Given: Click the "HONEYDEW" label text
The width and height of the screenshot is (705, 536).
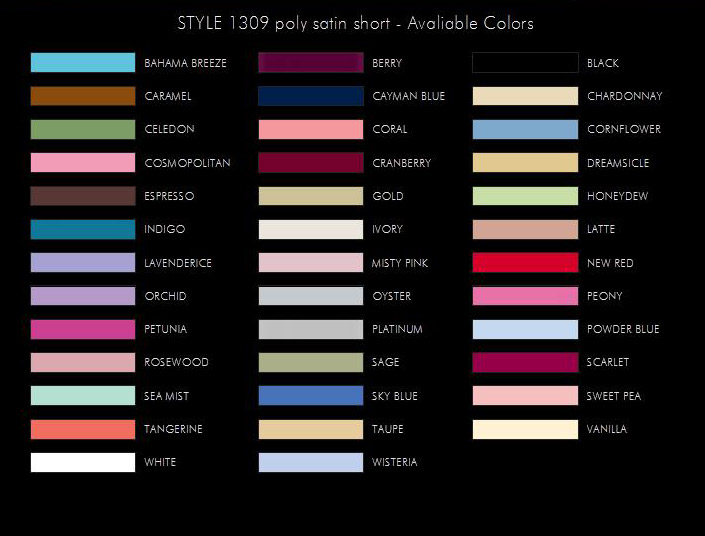Looking at the screenshot, I should (617, 196).
